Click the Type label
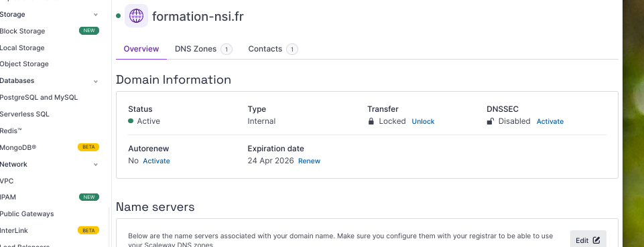644x247 pixels. coord(257,109)
